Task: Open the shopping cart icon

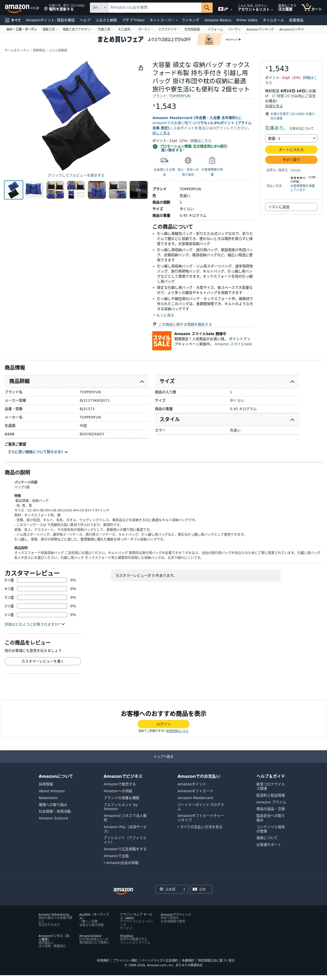Action: 311,7
